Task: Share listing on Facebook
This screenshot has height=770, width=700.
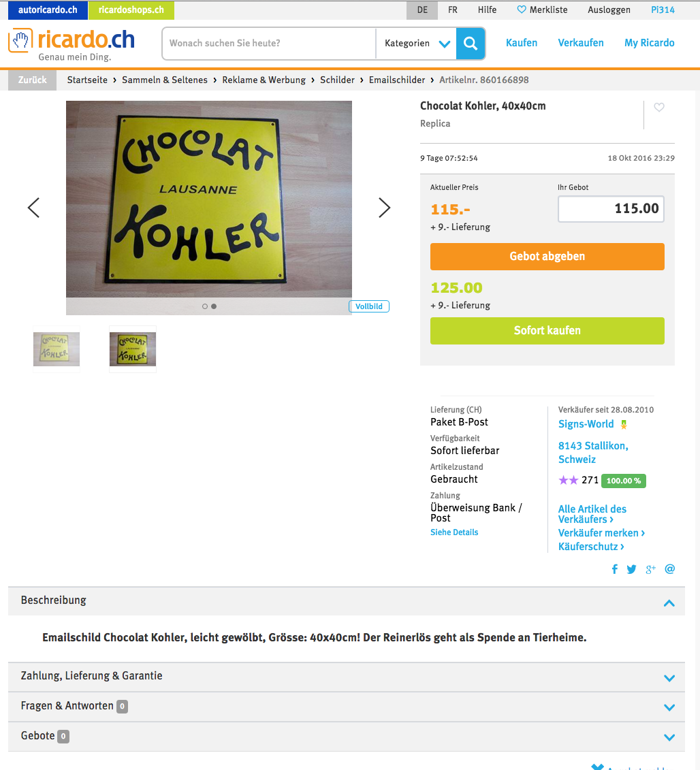Action: coord(614,569)
